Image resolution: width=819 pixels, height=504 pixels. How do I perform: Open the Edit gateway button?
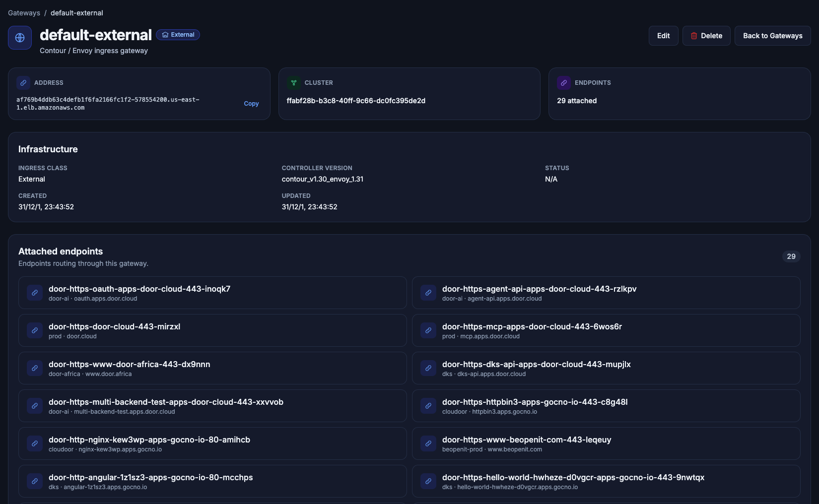(664, 36)
